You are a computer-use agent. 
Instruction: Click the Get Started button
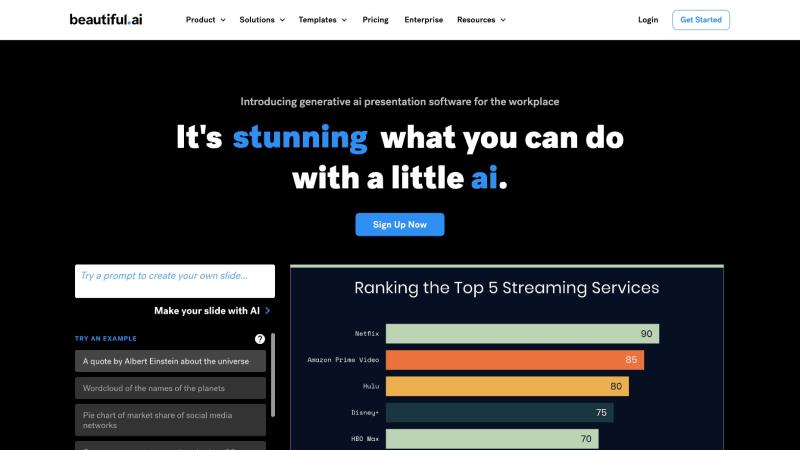pos(701,20)
